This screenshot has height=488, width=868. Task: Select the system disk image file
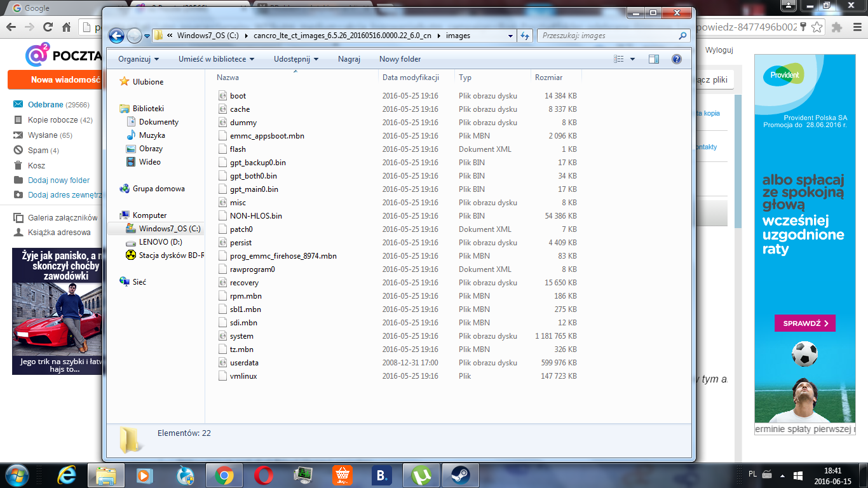click(x=241, y=336)
